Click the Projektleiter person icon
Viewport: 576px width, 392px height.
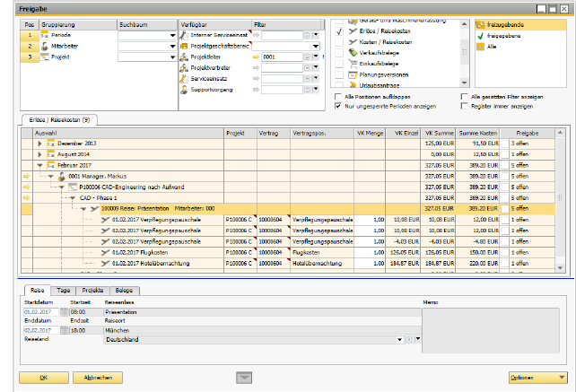(184, 56)
